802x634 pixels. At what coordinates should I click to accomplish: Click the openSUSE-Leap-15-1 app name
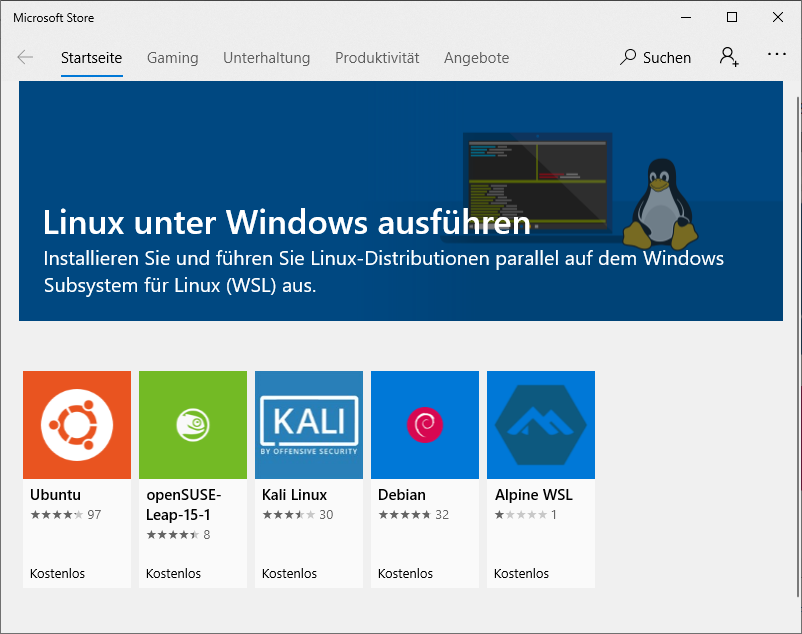(x=184, y=505)
